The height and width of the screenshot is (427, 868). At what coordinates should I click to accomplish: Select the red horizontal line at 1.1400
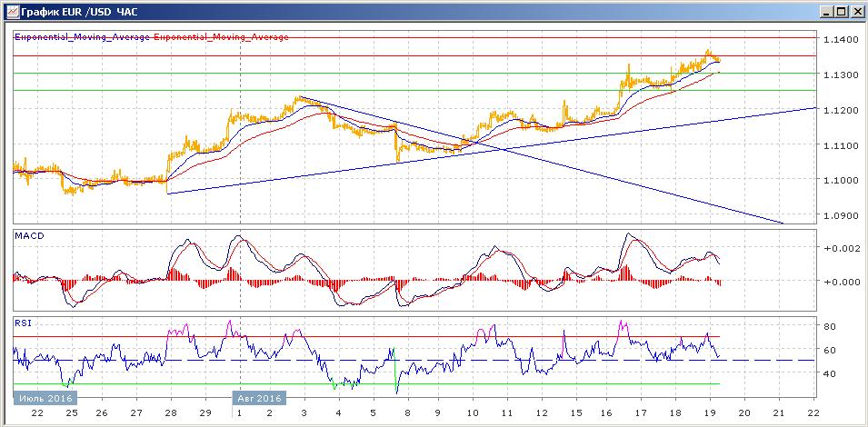pos(414,37)
